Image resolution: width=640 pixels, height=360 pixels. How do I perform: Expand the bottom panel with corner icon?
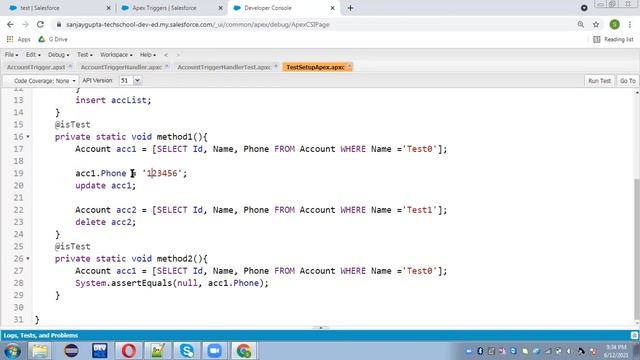634,336
